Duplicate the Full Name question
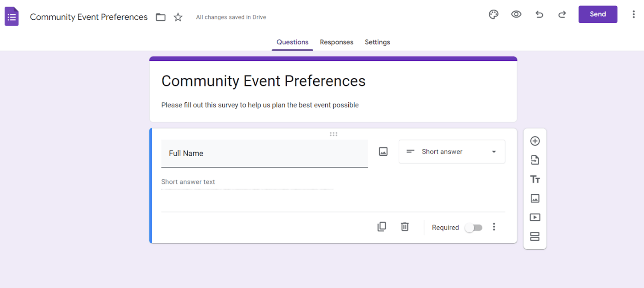Screen dimensions: 644x288 click(382, 227)
